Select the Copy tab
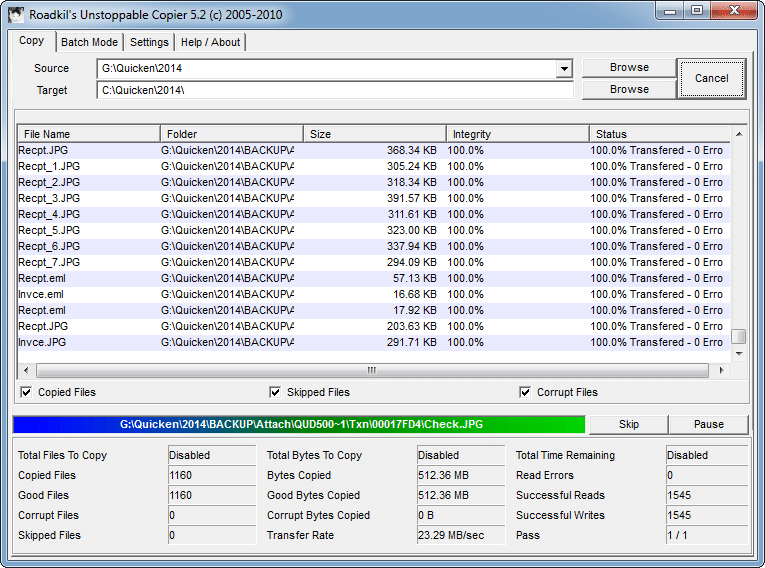Viewport: 765px width, 568px height. (x=32, y=41)
